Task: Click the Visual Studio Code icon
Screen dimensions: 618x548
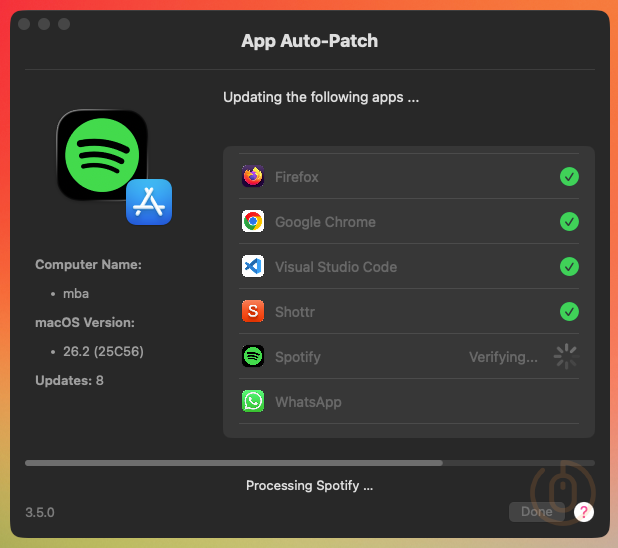Action: (x=253, y=266)
